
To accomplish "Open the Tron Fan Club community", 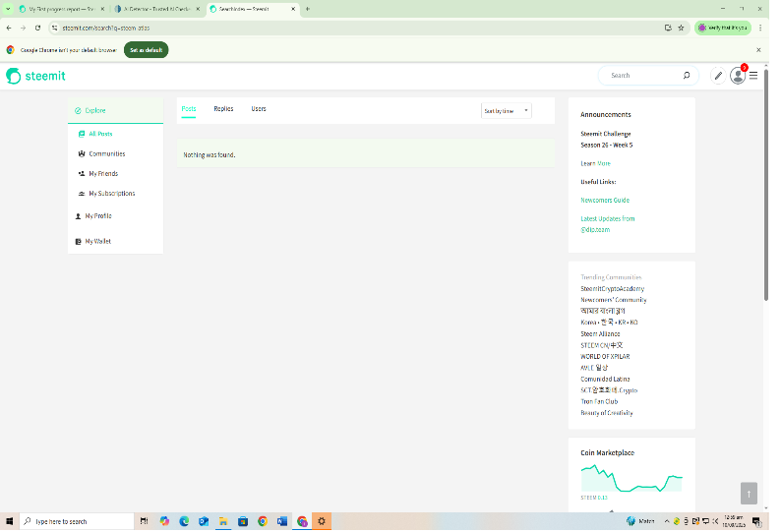I will 599,401.
